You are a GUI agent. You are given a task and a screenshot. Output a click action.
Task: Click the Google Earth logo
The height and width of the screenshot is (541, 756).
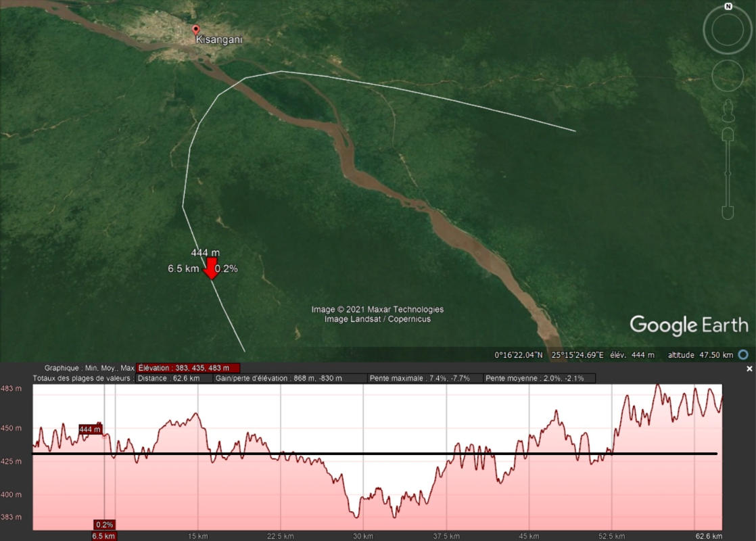pos(689,325)
